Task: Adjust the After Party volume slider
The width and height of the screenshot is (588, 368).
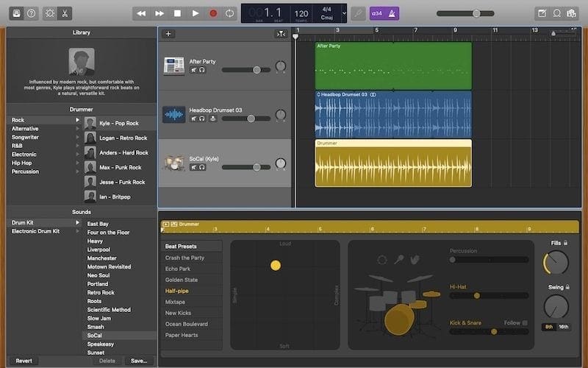Action: coord(246,70)
